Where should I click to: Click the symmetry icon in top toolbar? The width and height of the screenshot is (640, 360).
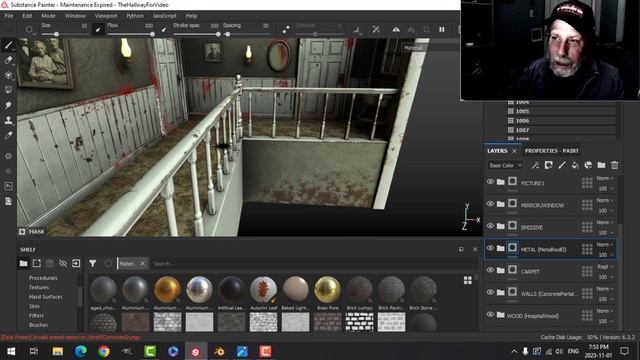click(376, 29)
